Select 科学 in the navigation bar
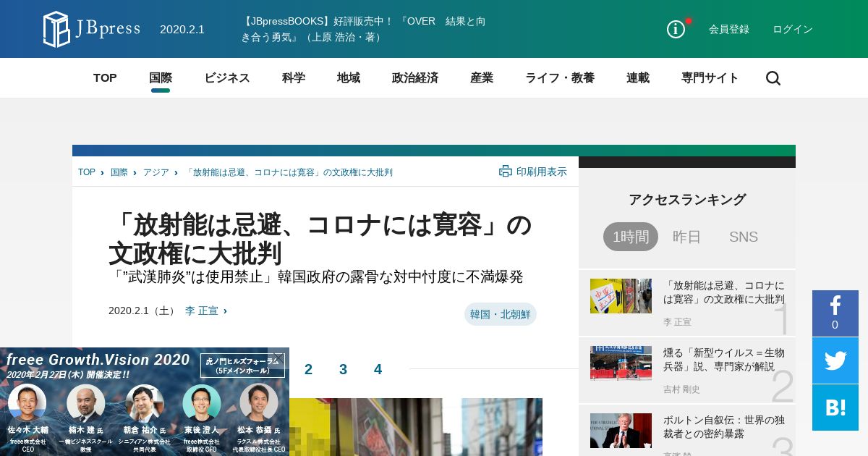Image resolution: width=868 pixels, height=456 pixels. point(294,78)
